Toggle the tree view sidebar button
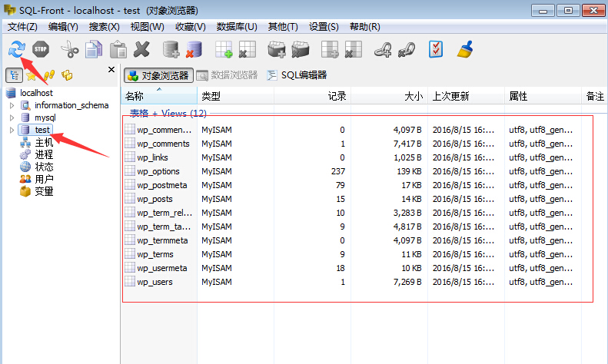Image resolution: width=608 pixels, height=364 pixels. 14,75
